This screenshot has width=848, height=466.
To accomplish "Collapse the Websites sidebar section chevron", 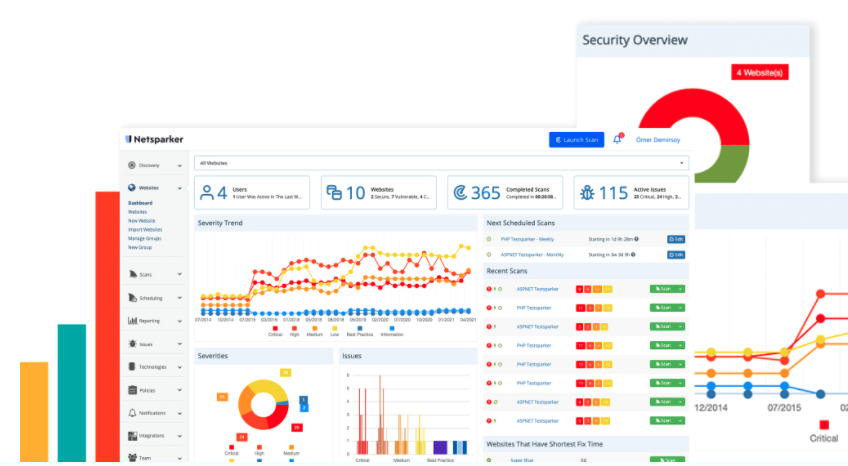I will pyautogui.click(x=180, y=188).
